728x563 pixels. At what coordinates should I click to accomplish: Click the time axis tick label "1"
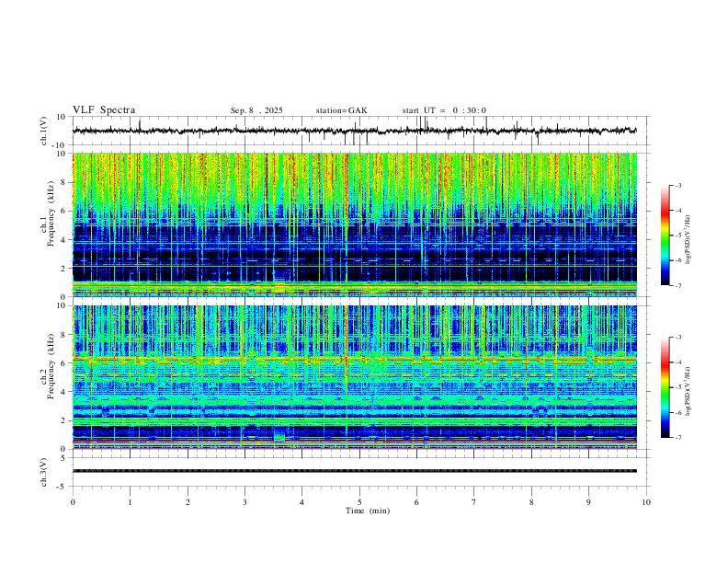point(130,502)
